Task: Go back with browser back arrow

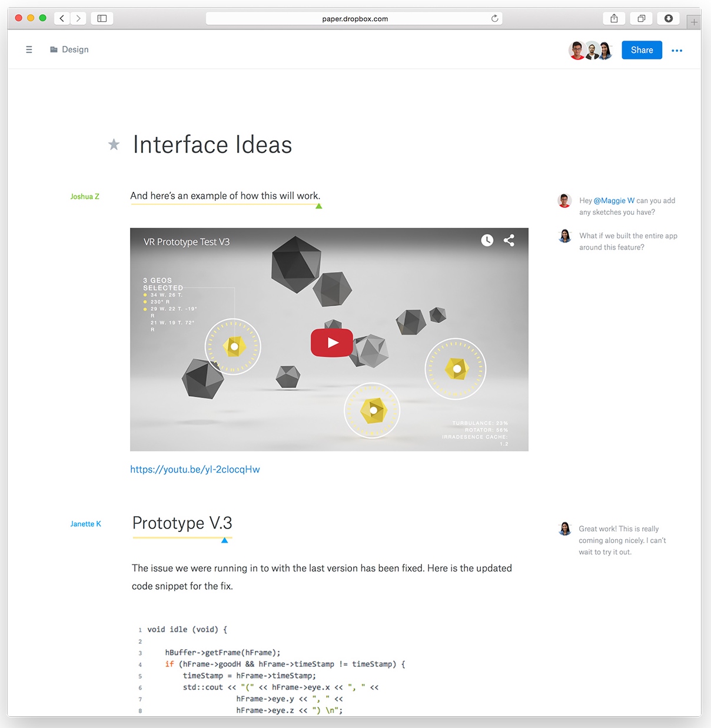Action: pos(62,18)
